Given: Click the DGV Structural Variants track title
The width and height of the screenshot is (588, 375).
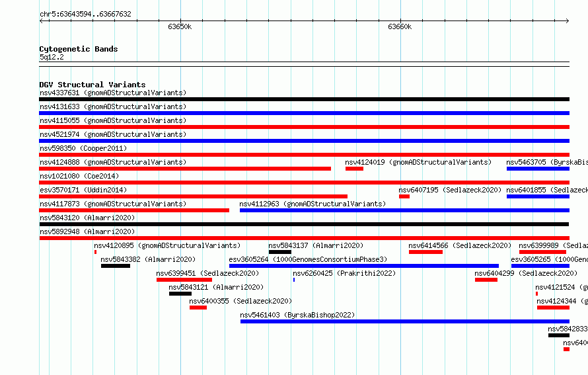Looking at the screenshot, I should pos(92,85).
